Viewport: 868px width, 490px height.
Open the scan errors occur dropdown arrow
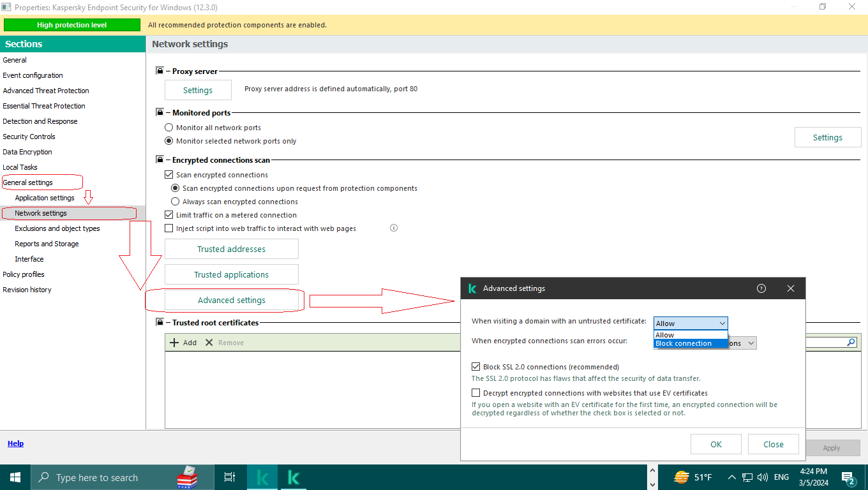pyautogui.click(x=751, y=343)
